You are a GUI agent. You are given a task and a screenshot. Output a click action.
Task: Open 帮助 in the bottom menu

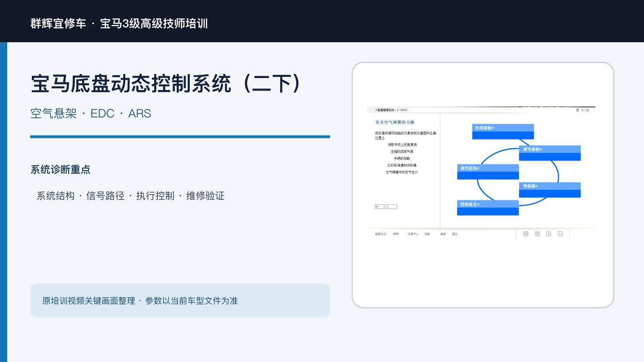[x=443, y=234]
